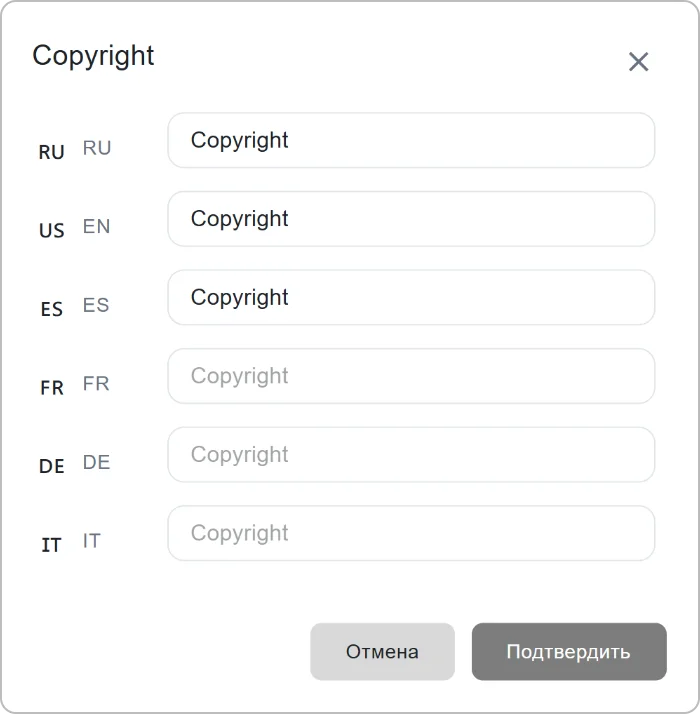Click the Copyright dialog title

click(93, 56)
